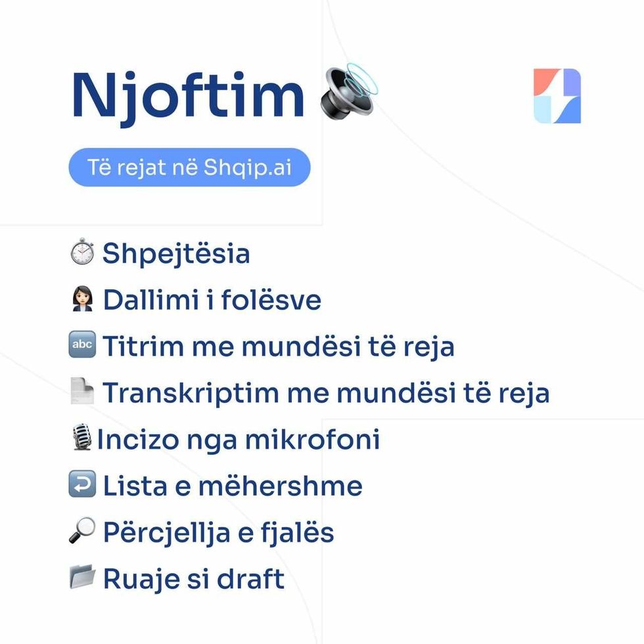Screen dimensions: 644x644
Task: Click the speaker icon beside Njoftim
Action: click(x=348, y=93)
